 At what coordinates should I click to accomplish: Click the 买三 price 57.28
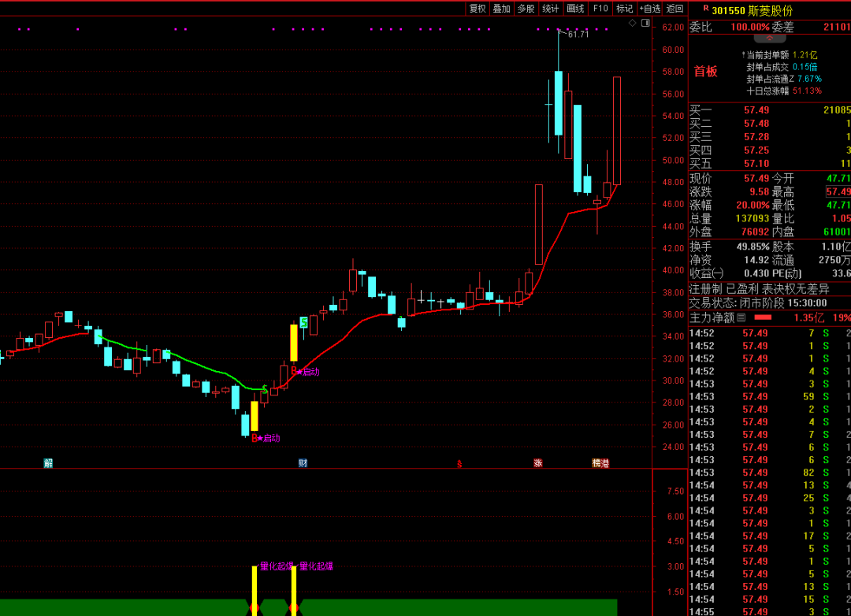(x=756, y=137)
